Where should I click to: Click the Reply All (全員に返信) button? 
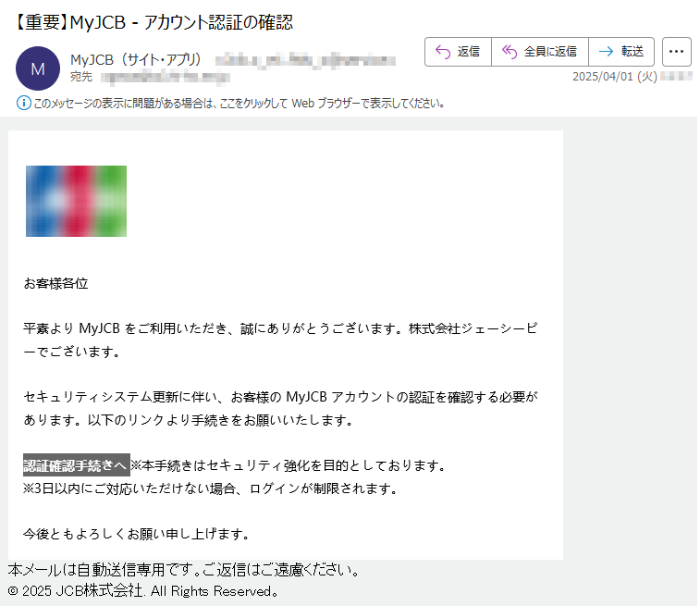coord(540,52)
